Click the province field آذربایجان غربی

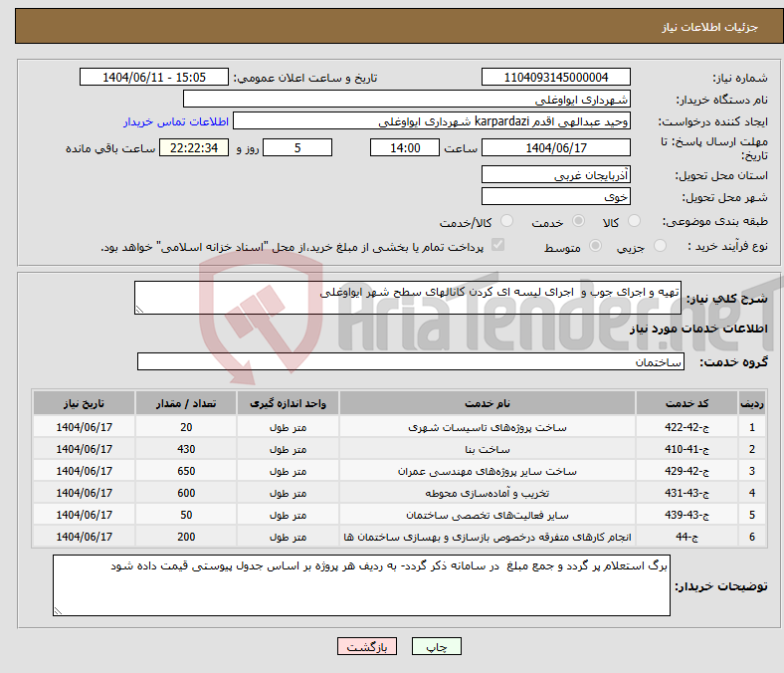[555, 174]
